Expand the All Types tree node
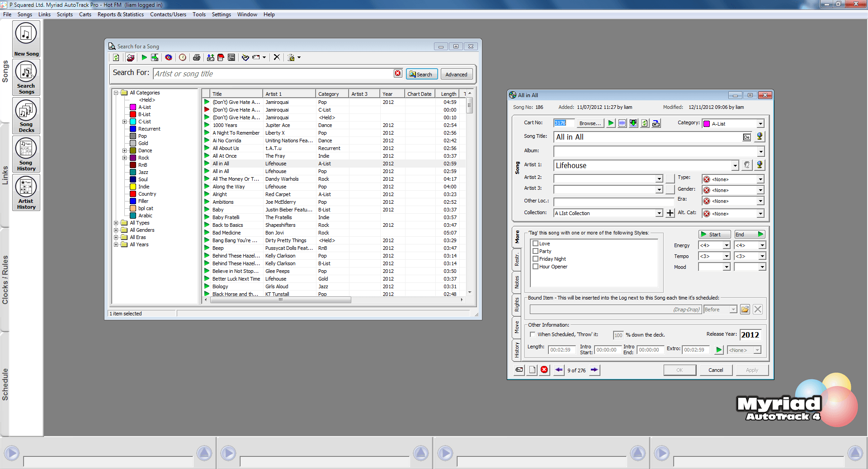The image size is (868, 469). [116, 223]
